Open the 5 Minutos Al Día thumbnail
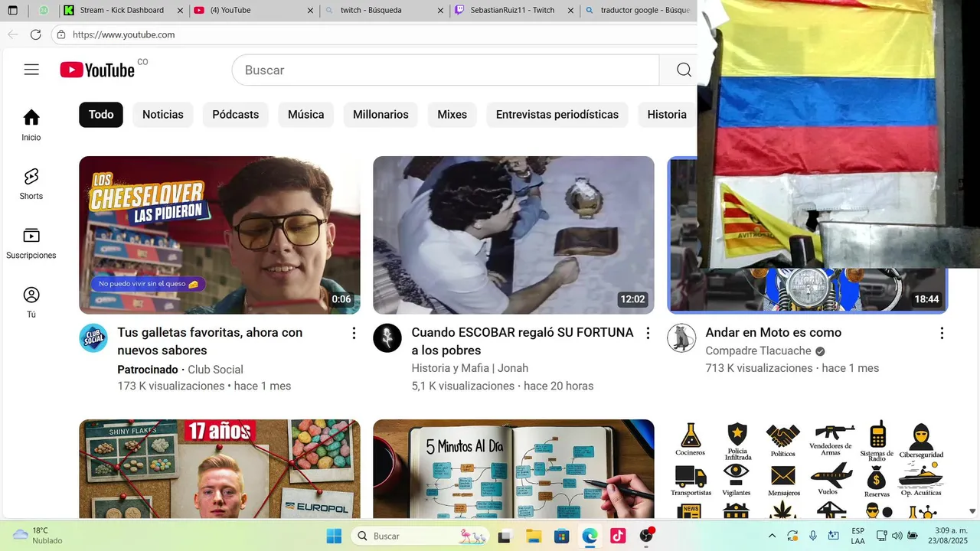This screenshot has height=551, width=980. tap(514, 469)
